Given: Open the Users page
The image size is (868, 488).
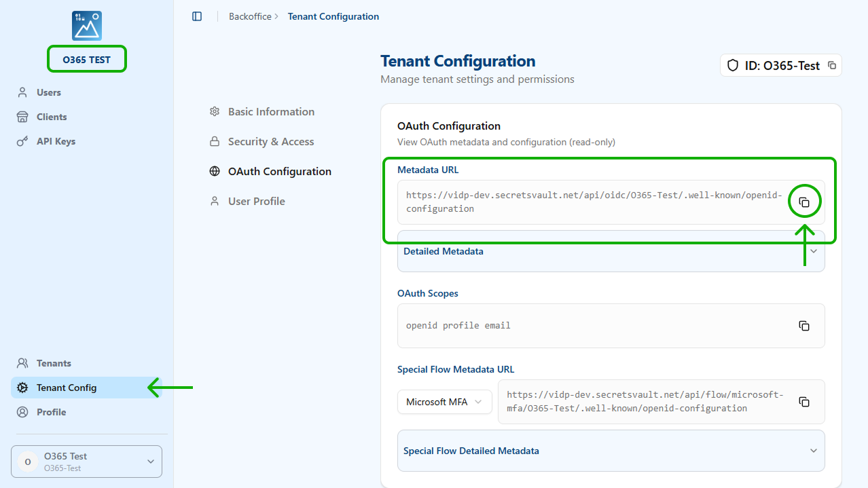Looking at the screenshot, I should [49, 92].
